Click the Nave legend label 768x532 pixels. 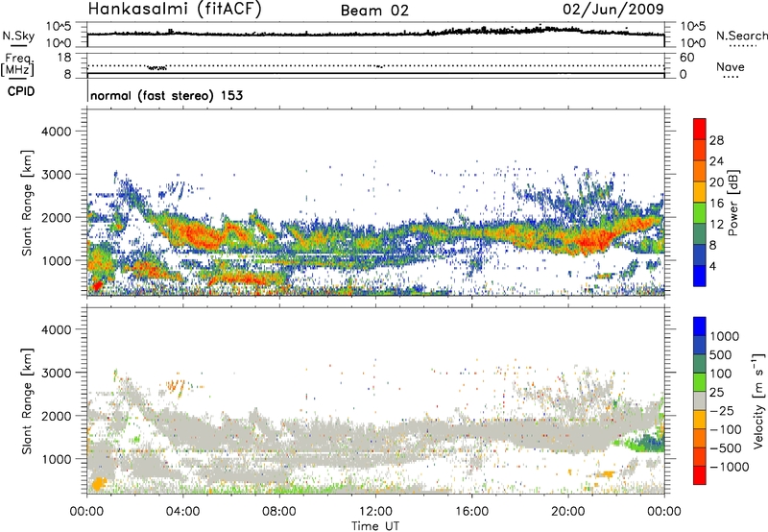pyautogui.click(x=731, y=66)
